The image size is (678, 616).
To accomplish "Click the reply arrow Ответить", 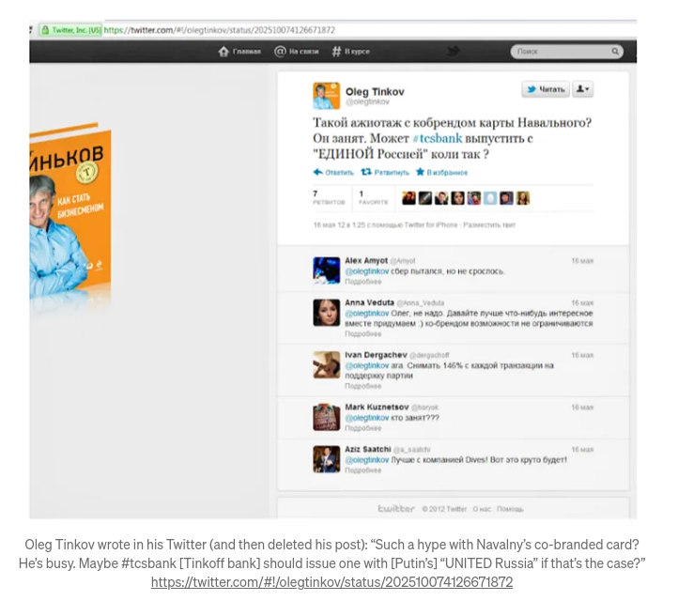I will click(x=333, y=172).
